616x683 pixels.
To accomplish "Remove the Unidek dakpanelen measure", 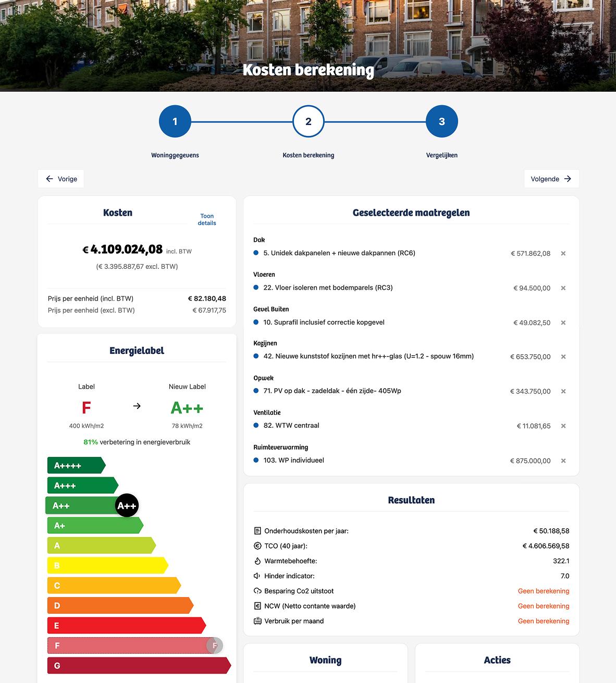I will click(563, 254).
